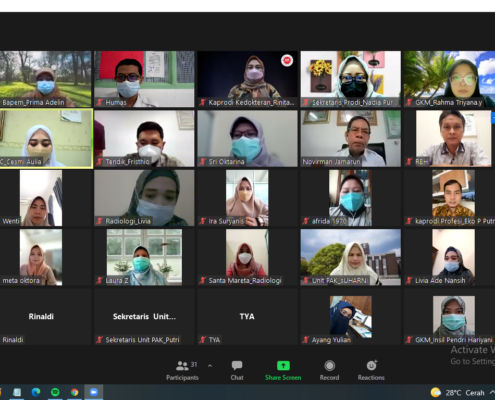Click muted mic icon beside Livia Ade Nansih

(x=409, y=280)
